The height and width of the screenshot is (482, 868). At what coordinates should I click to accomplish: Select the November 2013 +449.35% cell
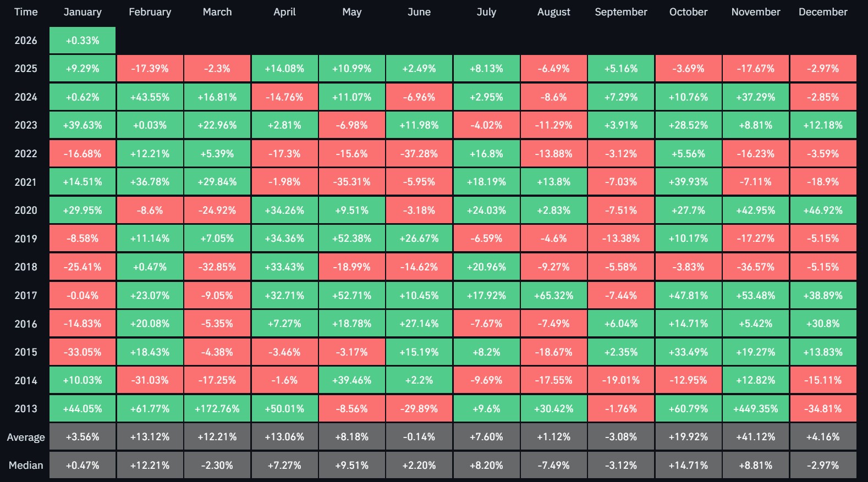[755, 409]
